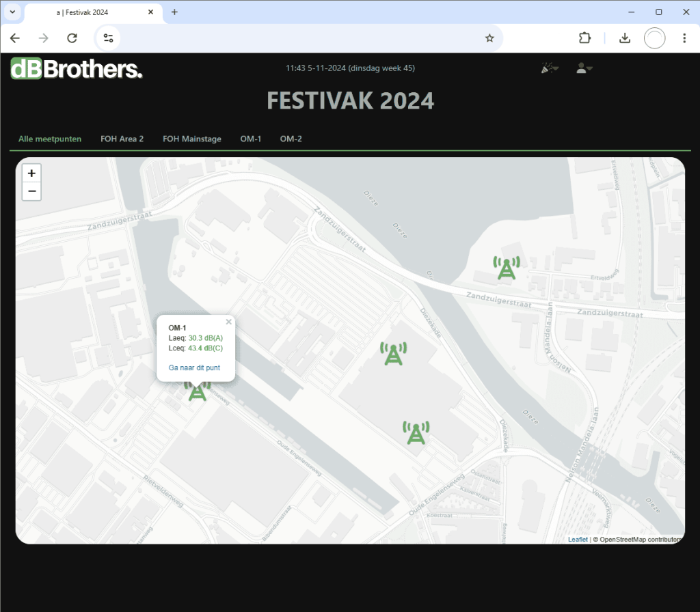
Task: Select the antenna marker near Ertveldweg
Action: point(507,268)
